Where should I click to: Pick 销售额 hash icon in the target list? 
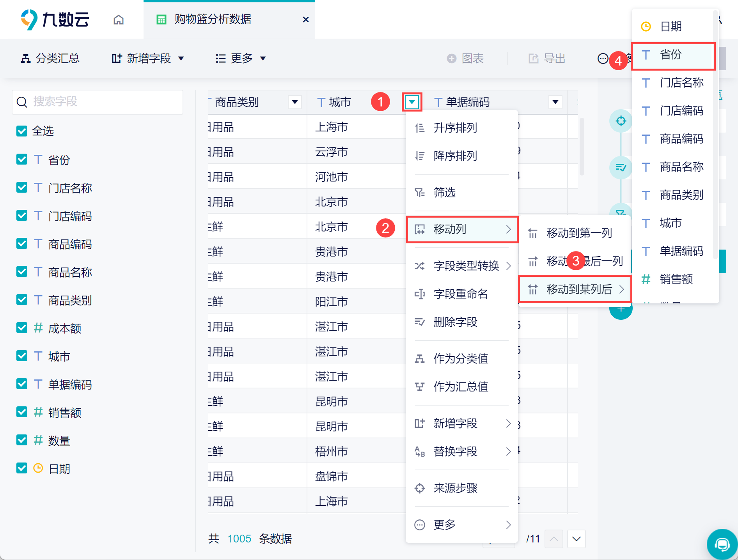pos(646,279)
